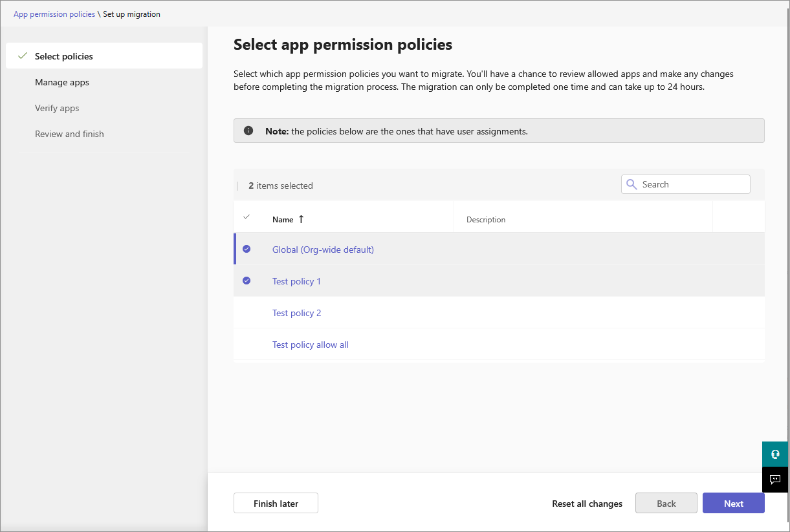Open the App permission policies breadcrumb link
Image resolution: width=790 pixels, height=532 pixels.
(x=54, y=14)
